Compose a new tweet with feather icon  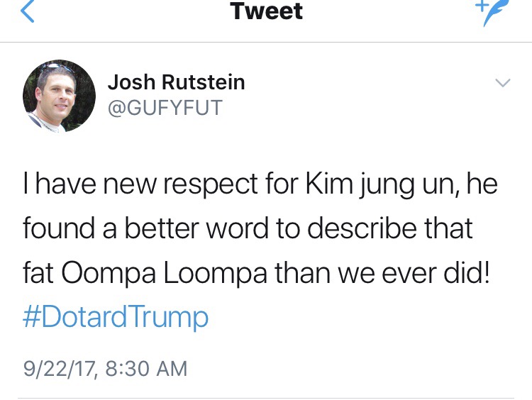pos(489,12)
